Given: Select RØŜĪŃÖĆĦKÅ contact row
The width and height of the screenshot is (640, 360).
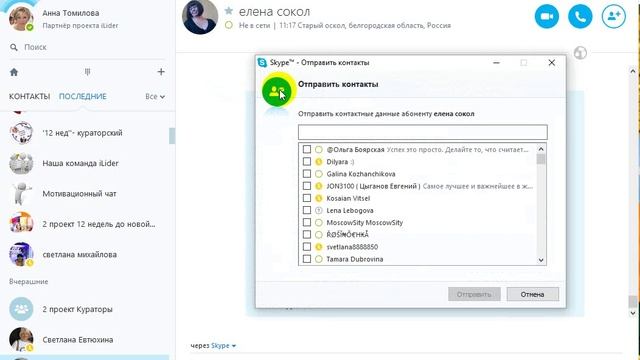Looking at the screenshot, I should click(x=418, y=235).
